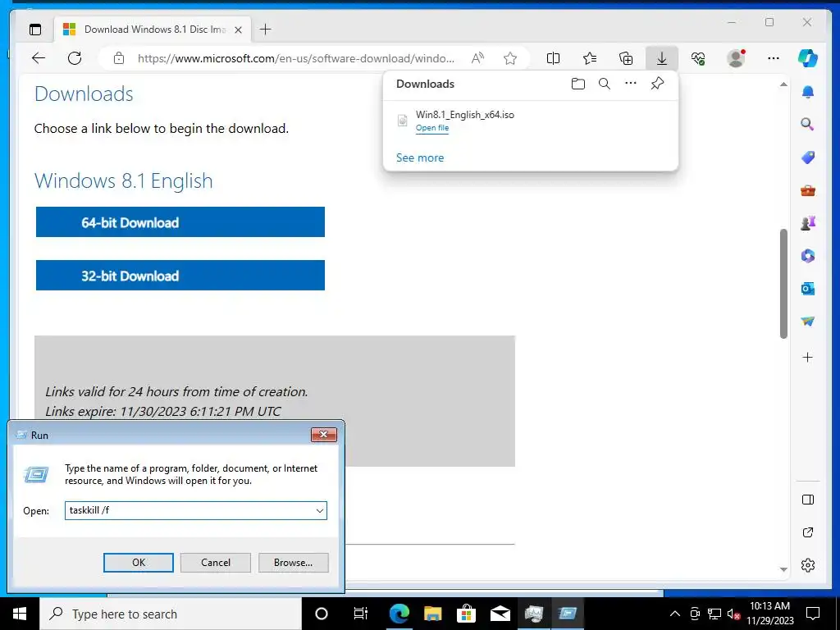Screen dimensions: 840x630
Task: Open the Favorites list icon
Action: tap(589, 58)
